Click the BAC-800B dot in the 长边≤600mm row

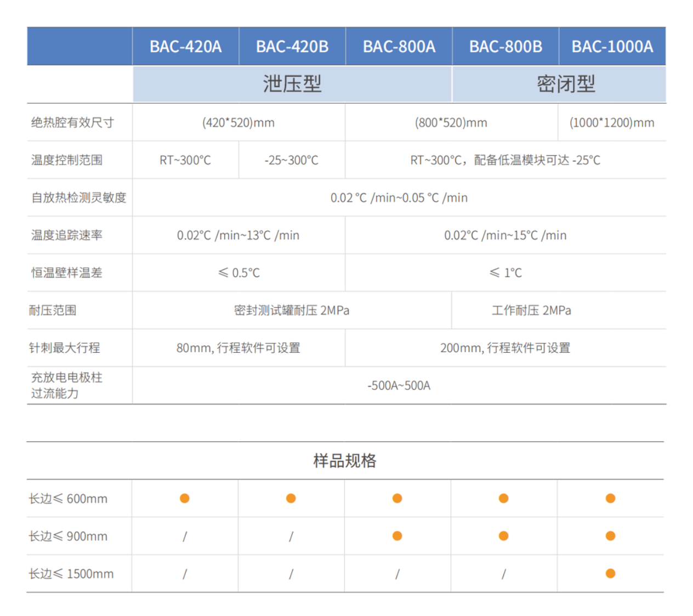click(503, 498)
